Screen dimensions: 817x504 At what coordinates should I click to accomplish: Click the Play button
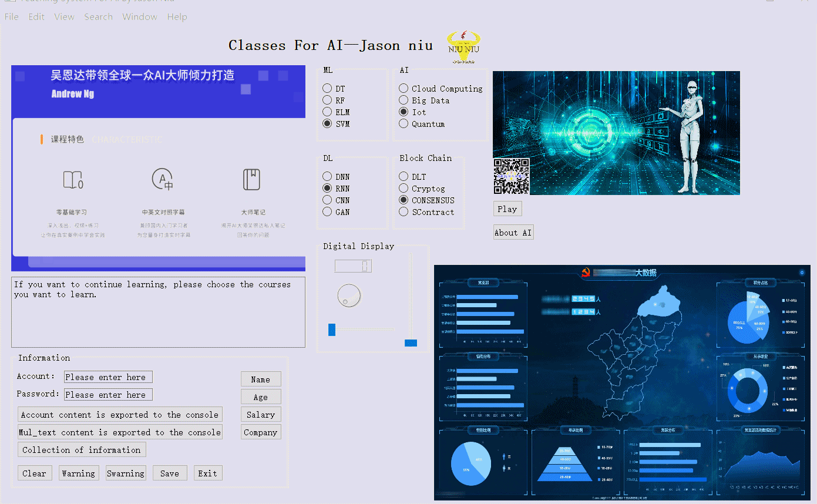[x=507, y=209]
